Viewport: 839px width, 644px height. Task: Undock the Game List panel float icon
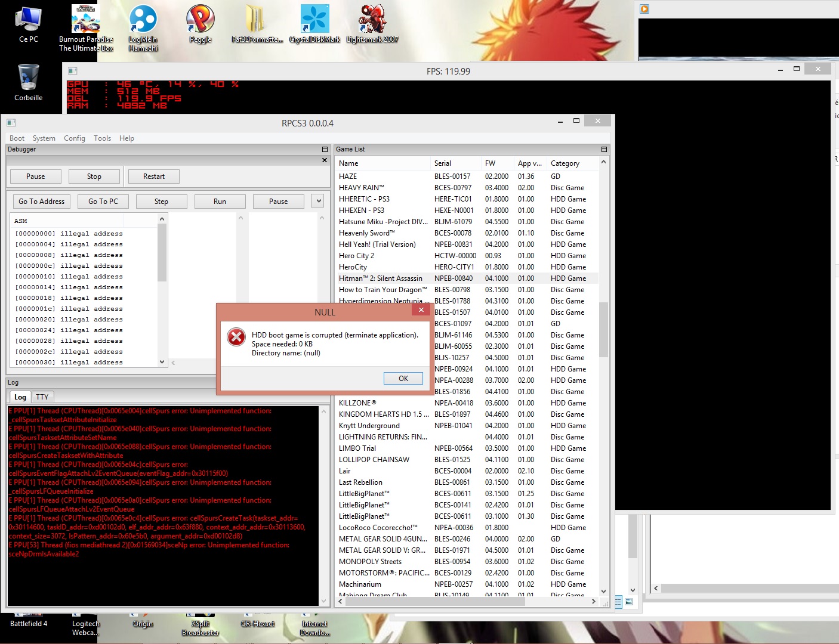[604, 149]
